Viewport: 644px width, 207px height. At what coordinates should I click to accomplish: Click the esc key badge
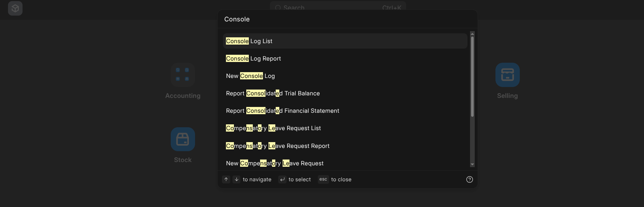(x=323, y=179)
